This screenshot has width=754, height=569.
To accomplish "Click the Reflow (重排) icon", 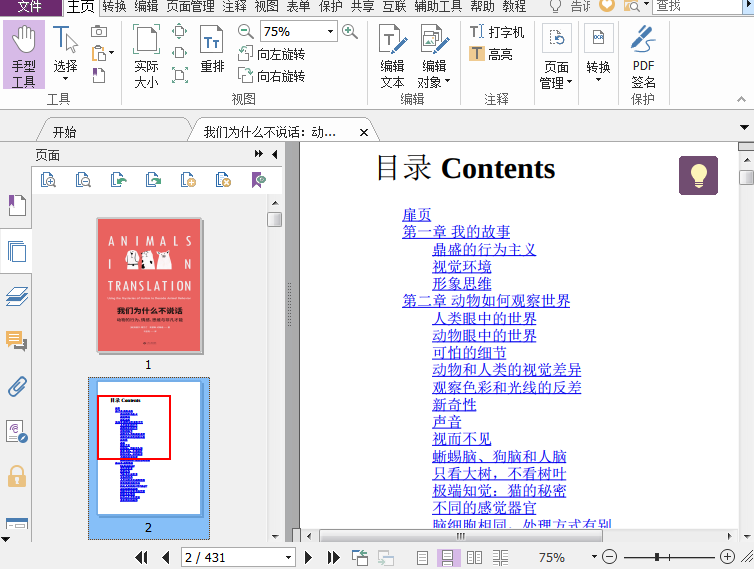I will pyautogui.click(x=212, y=50).
